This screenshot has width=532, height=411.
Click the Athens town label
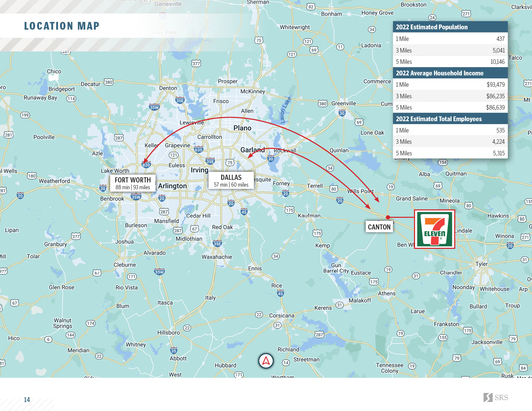coord(387,293)
